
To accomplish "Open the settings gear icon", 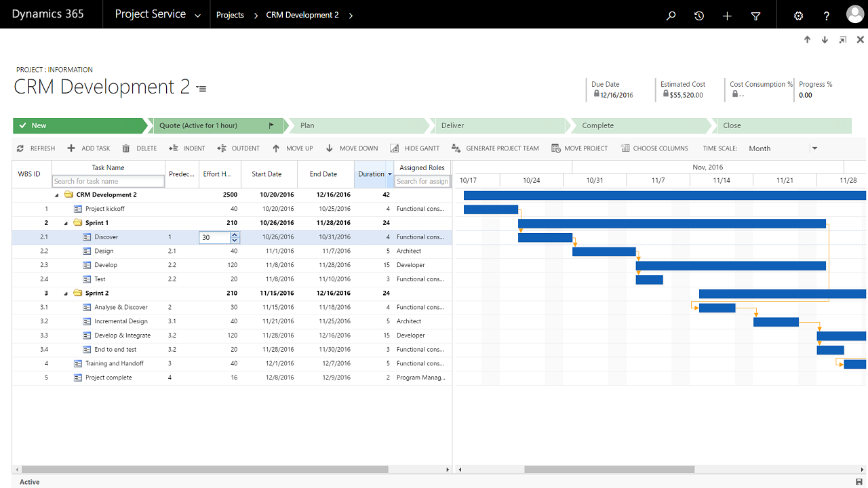I will click(x=798, y=16).
